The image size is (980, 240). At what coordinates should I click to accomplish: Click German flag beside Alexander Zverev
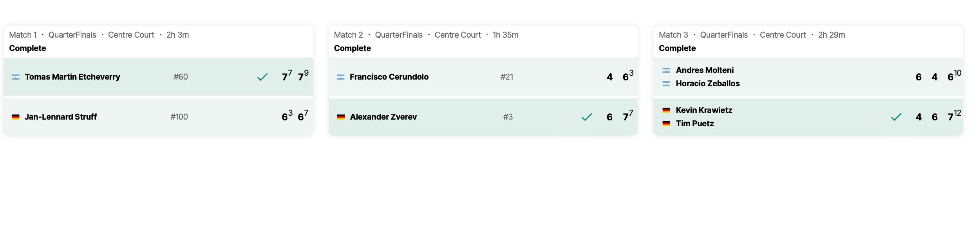point(341,117)
